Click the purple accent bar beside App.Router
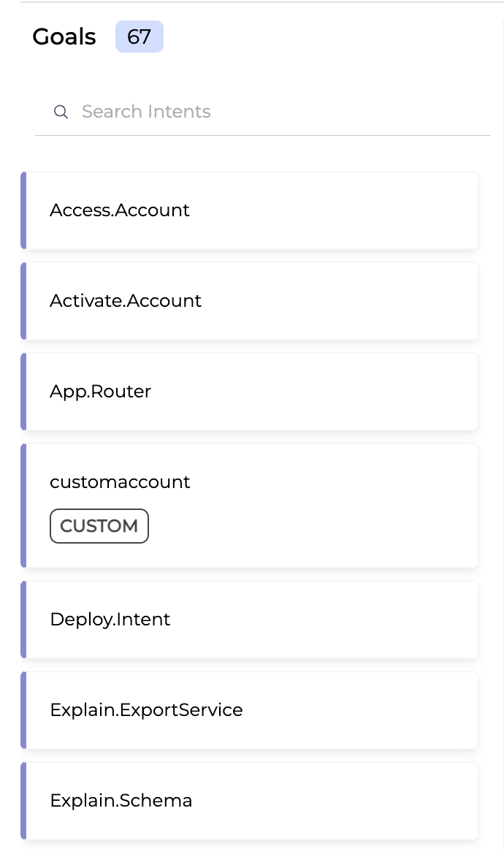Screen dimensions: 504x849 pyautogui.click(x=24, y=392)
